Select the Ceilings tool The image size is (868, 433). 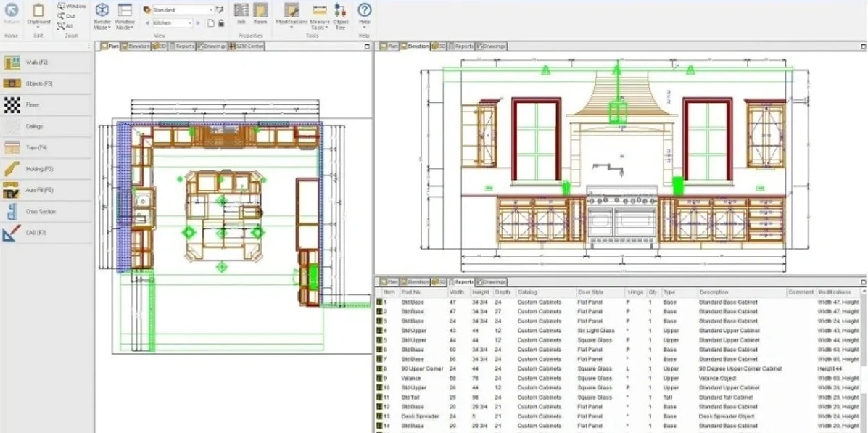point(46,126)
